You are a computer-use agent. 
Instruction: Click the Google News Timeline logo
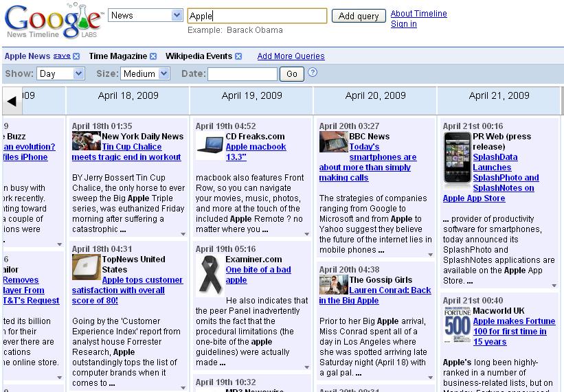point(53,21)
